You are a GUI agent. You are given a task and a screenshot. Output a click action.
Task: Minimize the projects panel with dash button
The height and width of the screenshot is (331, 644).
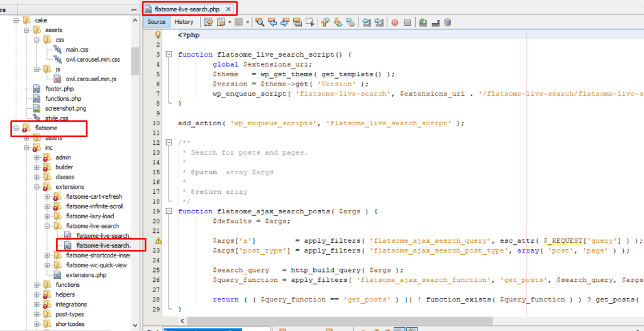tap(133, 9)
